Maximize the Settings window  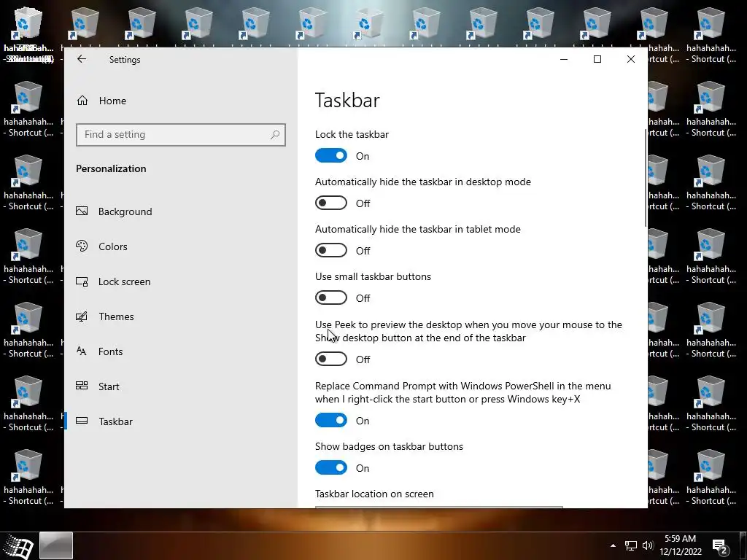coord(597,59)
